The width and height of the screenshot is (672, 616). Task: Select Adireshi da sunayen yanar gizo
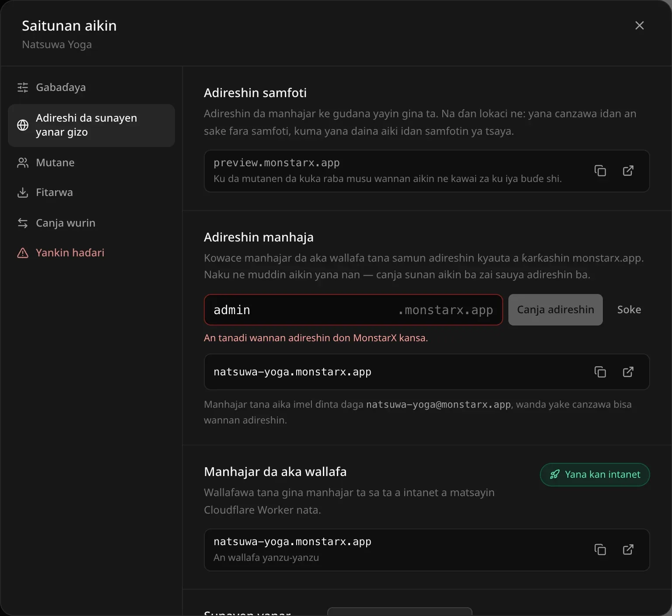coord(91,125)
